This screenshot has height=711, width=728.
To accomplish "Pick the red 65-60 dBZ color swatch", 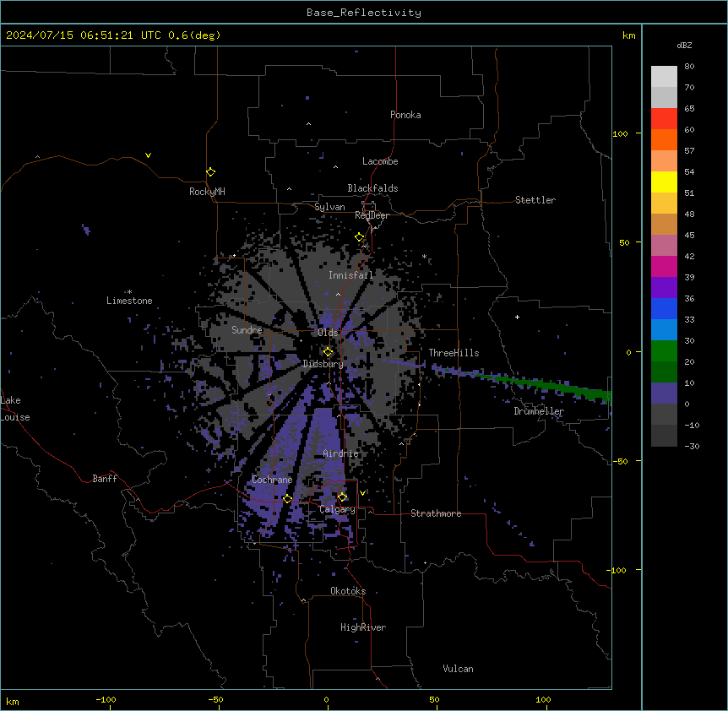I will point(664,119).
